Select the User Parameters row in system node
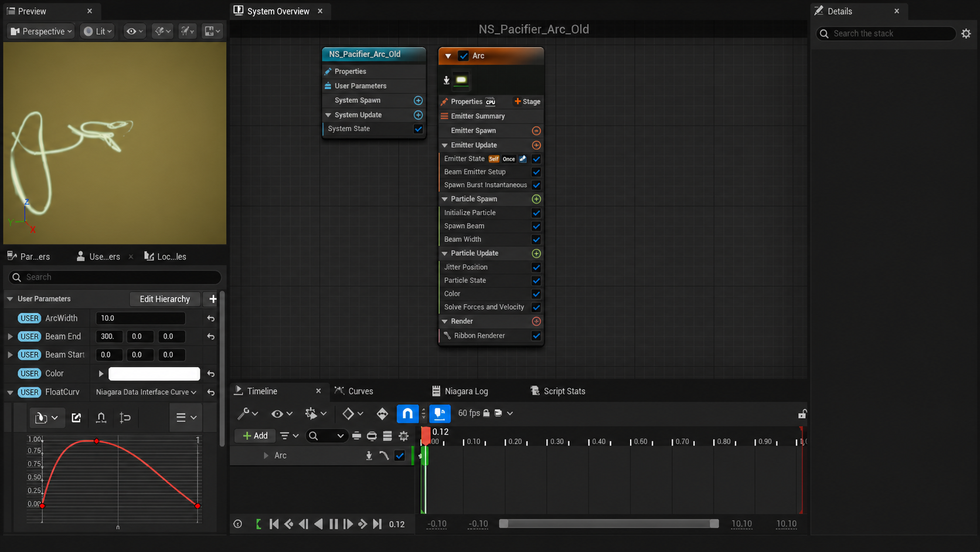This screenshot has height=552, width=980. [374, 86]
